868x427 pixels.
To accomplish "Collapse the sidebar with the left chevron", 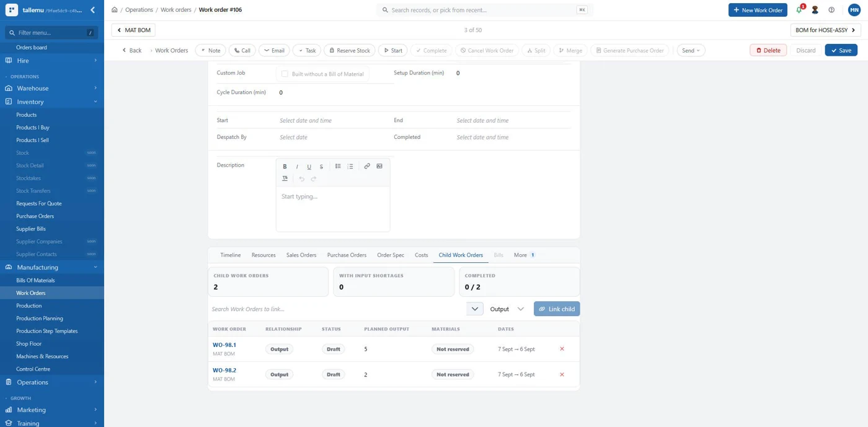I will pos(92,10).
